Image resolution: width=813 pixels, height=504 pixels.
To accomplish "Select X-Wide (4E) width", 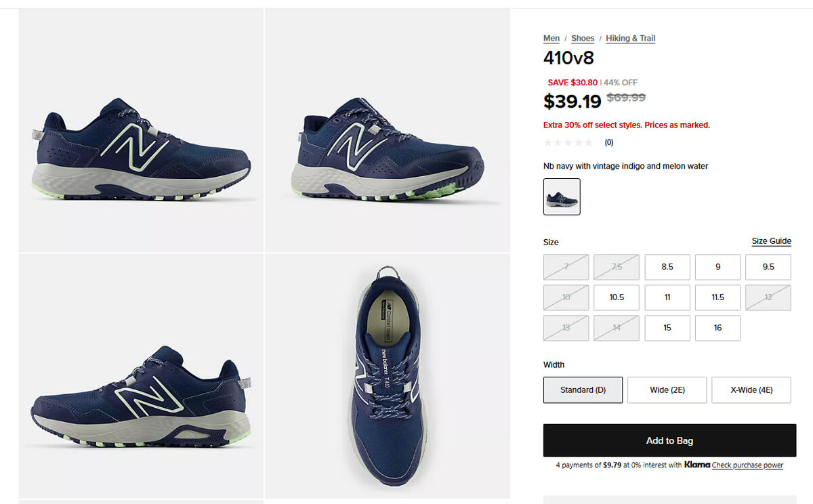I will point(751,390).
